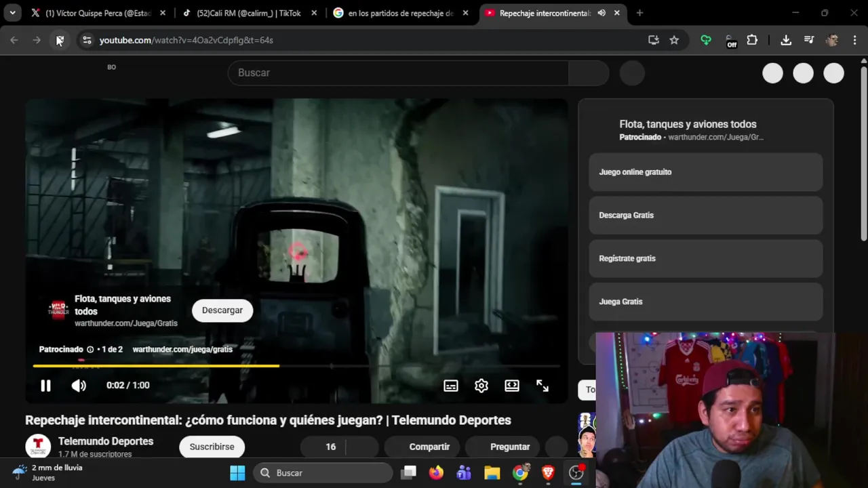Screen dimensions: 868x488
Task: Switch to Víctor Quispe Perca X tab
Action: pos(98,13)
